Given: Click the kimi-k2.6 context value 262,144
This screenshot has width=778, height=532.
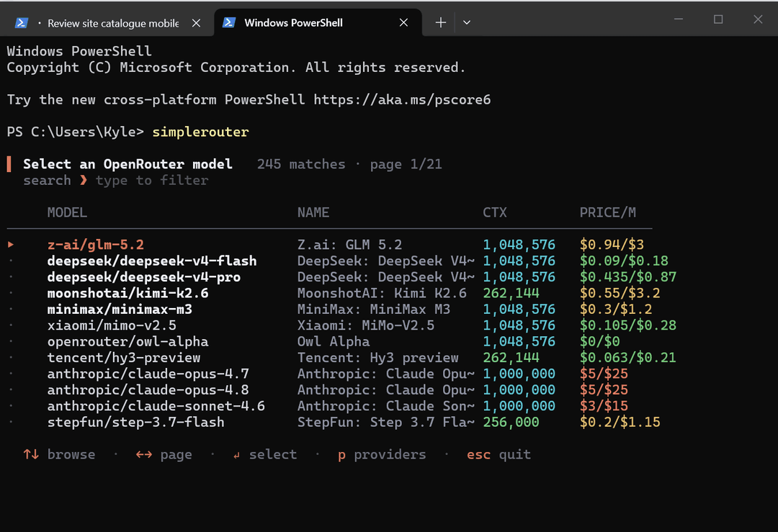Looking at the screenshot, I should tap(511, 293).
